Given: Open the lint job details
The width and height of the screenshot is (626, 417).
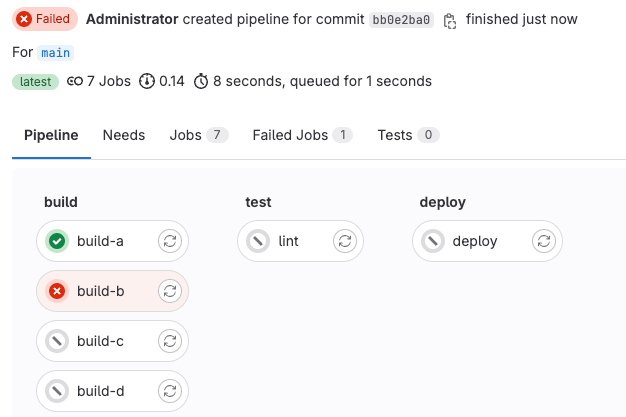Looking at the screenshot, I should (x=288, y=241).
